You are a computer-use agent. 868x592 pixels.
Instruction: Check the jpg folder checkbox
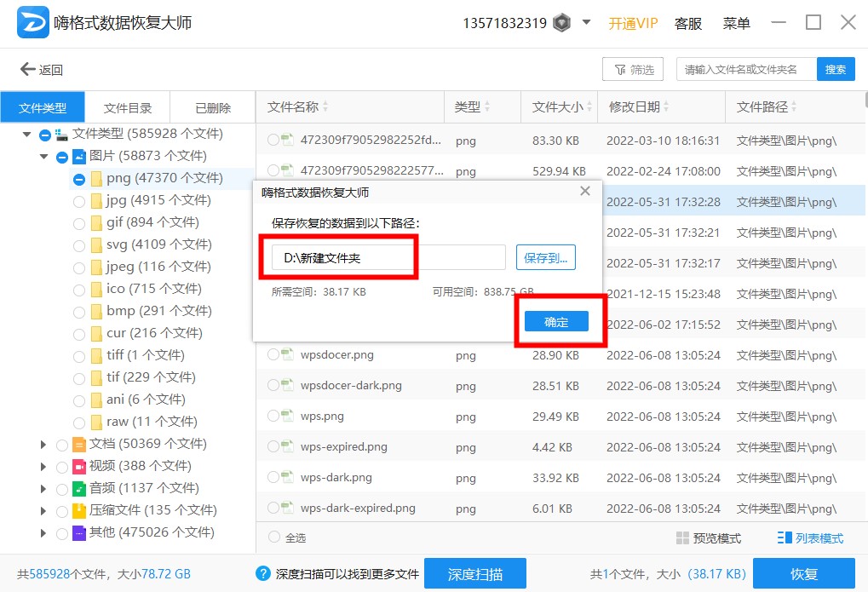pyautogui.click(x=79, y=201)
